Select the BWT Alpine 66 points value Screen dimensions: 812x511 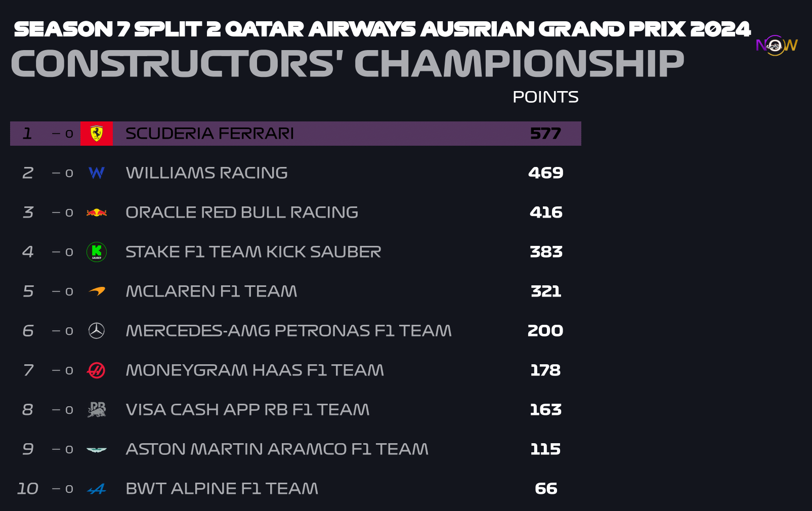(x=546, y=489)
